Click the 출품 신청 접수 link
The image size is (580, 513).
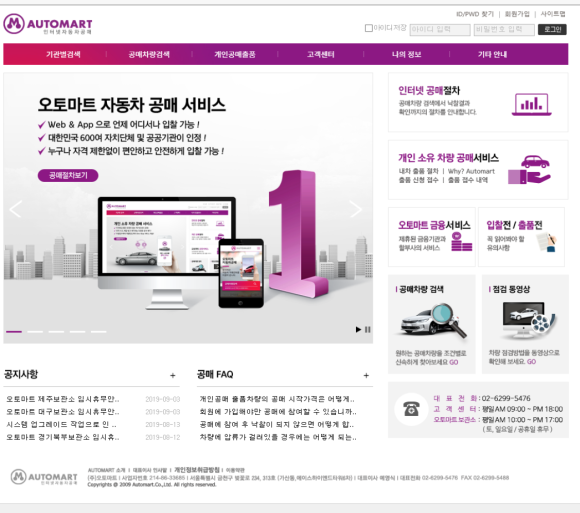point(418,180)
